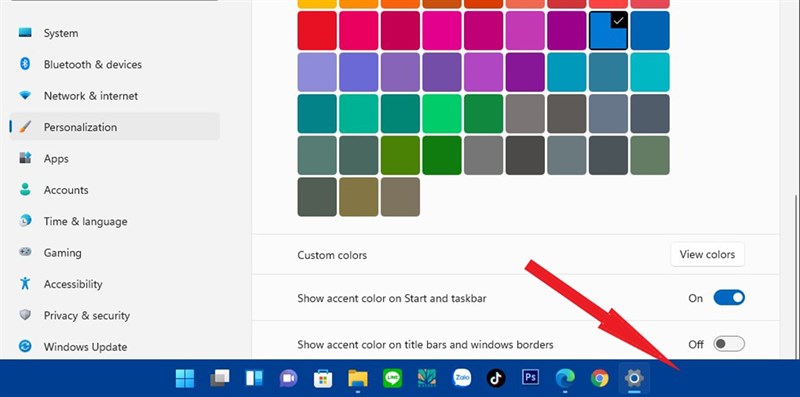Choose the darker blue swatch beside the checked one
Screen dimensions: 800x397
(x=650, y=31)
